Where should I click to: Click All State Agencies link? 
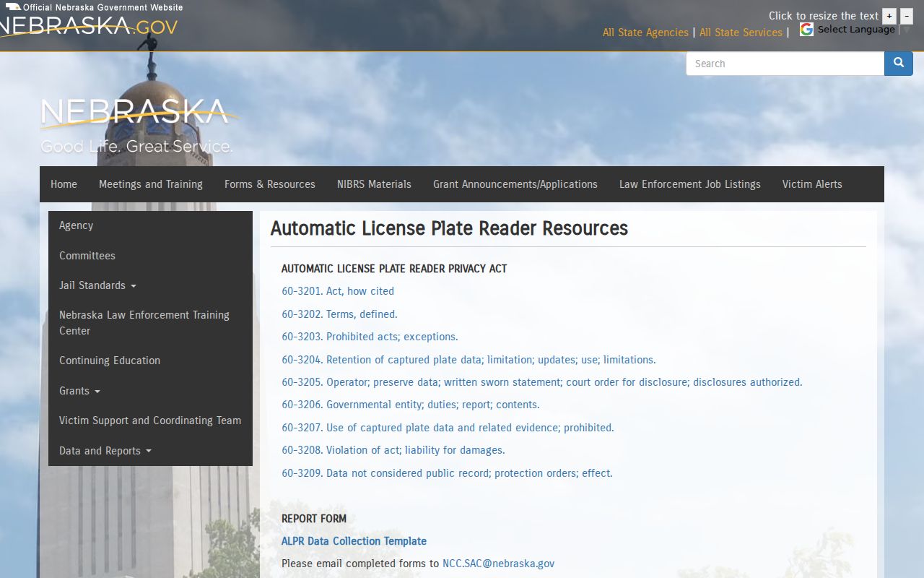point(645,33)
